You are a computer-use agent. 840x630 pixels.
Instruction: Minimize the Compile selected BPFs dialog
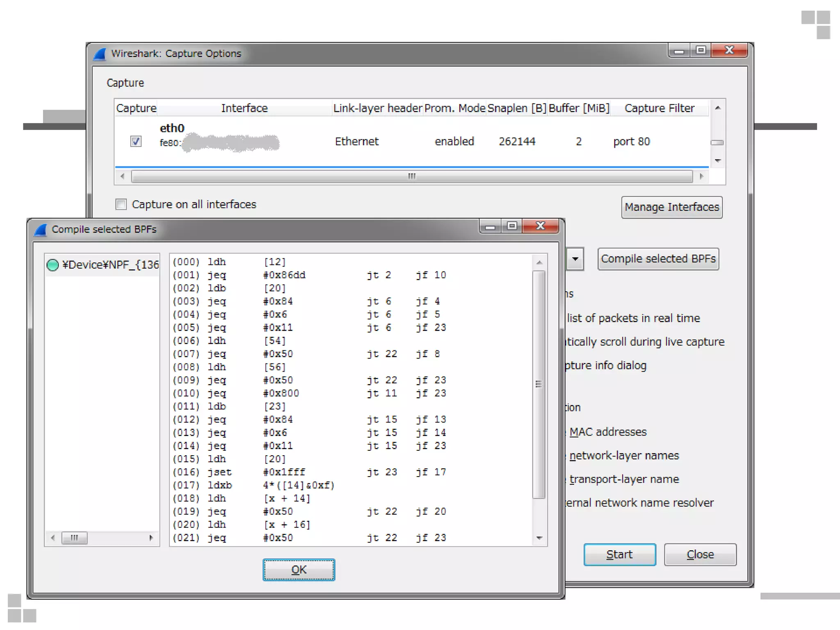tap(490, 226)
